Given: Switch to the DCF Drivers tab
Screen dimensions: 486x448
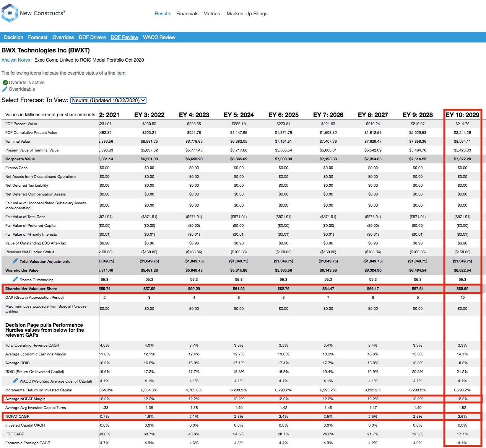Looking at the screenshot, I should coord(92,37).
